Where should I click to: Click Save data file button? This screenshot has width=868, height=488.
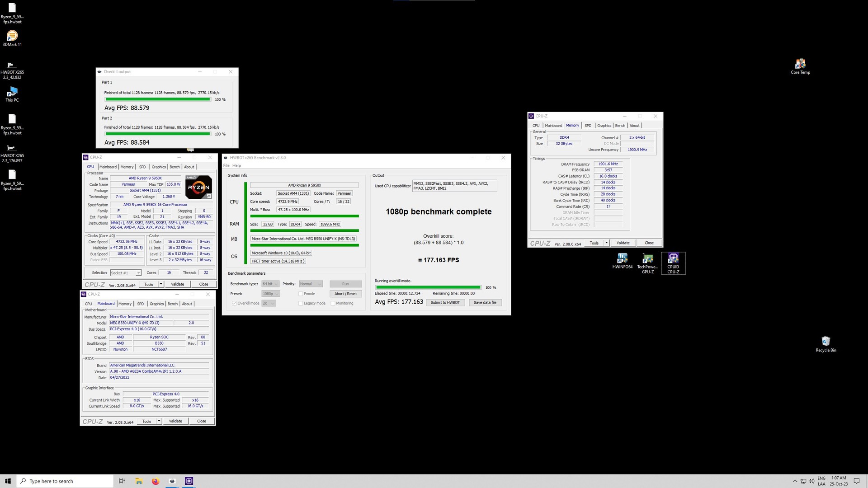[485, 303]
